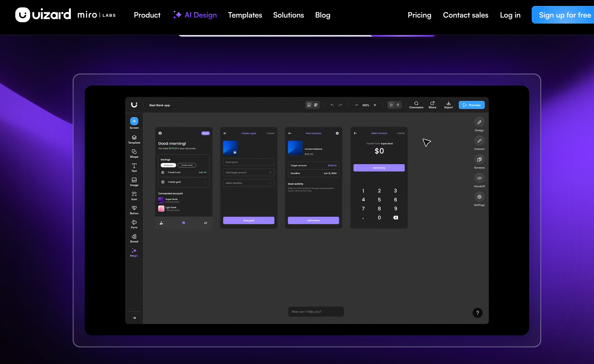Image resolution: width=594 pixels, height=364 pixels.
Task: Click the gear icon on Goal Overview
Action: point(337,133)
